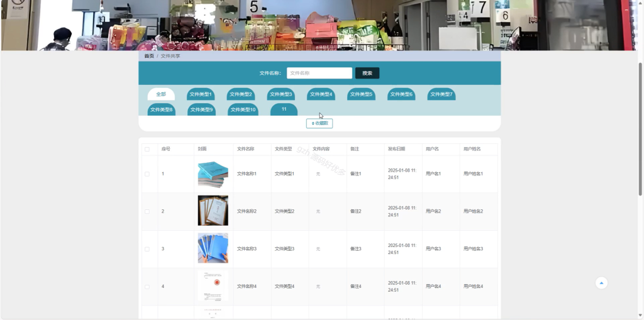Screen dimensions: 644x320
Task: Select the 文件类型5 category tab
Action: 361,94
